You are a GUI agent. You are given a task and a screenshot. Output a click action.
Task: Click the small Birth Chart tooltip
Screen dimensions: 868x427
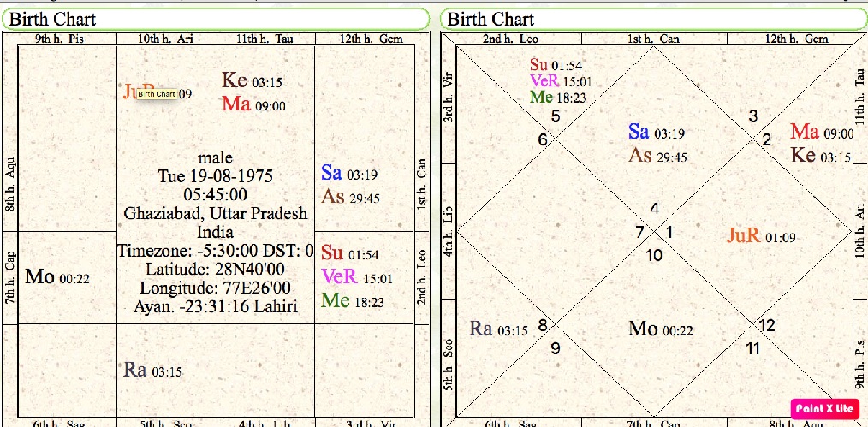click(x=157, y=94)
